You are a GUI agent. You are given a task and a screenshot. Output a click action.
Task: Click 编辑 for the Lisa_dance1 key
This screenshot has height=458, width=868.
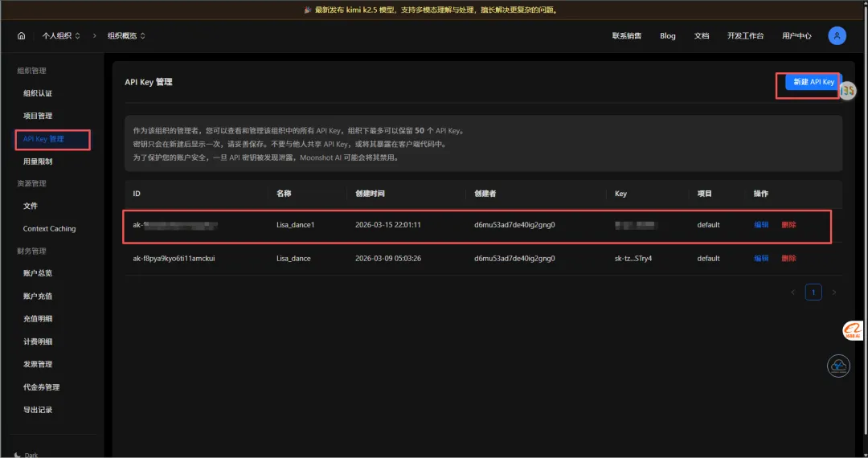761,225
